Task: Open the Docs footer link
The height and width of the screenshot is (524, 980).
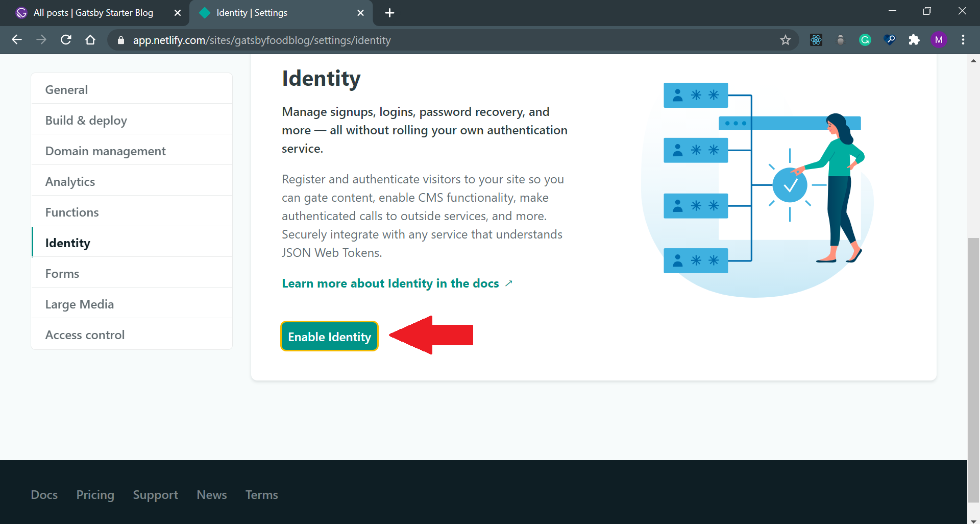Action: [x=44, y=494]
